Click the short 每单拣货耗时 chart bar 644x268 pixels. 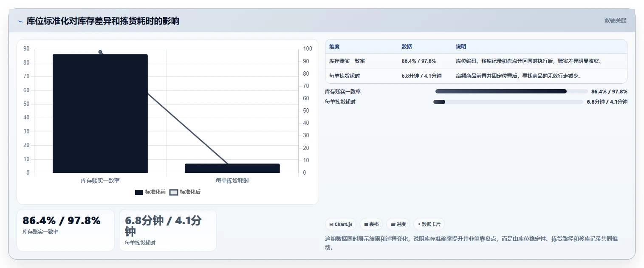(x=232, y=168)
